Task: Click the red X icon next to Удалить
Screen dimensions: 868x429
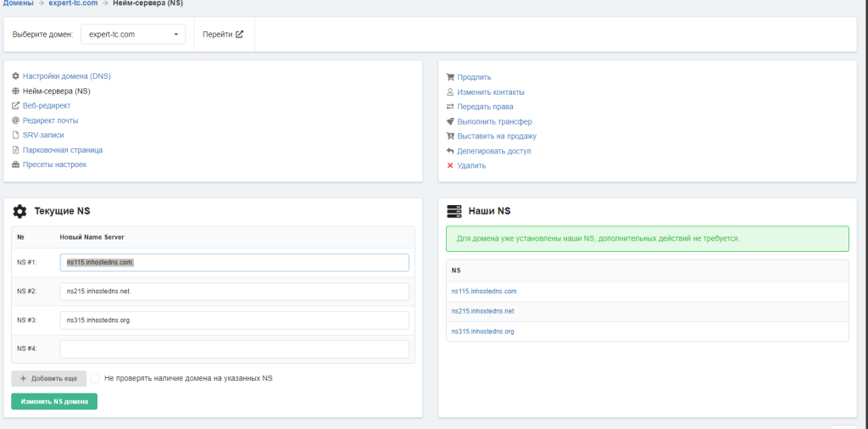Action: 450,165
